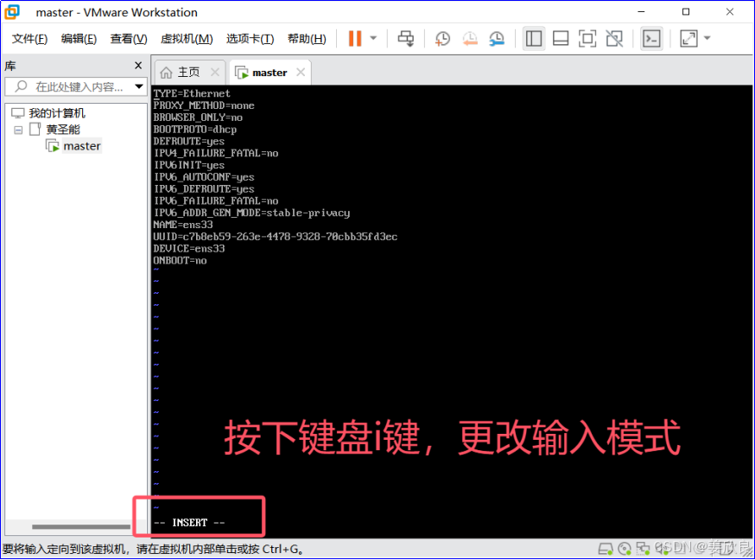Viewport: 755px width, 560px height.
Task: Open the library search filter dropdown arrow
Action: coord(139,86)
